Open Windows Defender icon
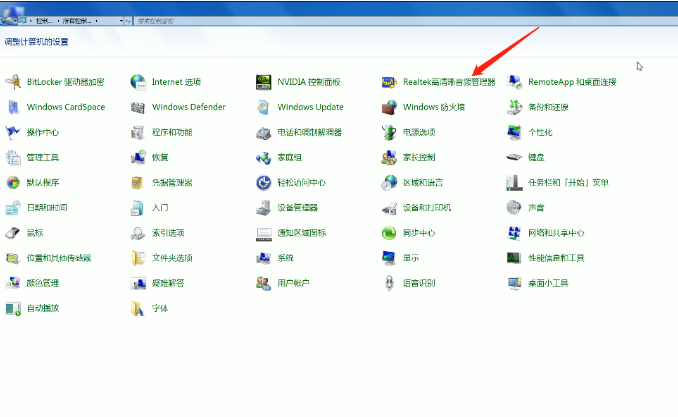The width and height of the screenshot is (678, 417). (x=138, y=107)
